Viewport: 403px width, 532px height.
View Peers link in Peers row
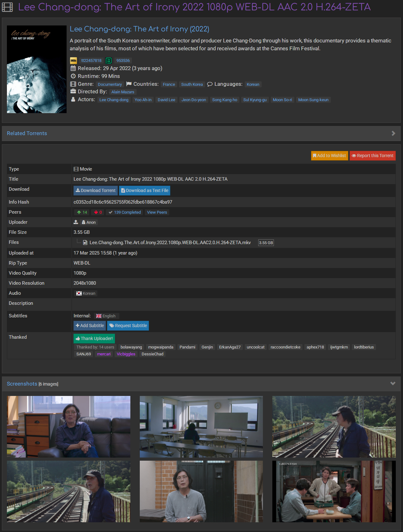pos(157,212)
